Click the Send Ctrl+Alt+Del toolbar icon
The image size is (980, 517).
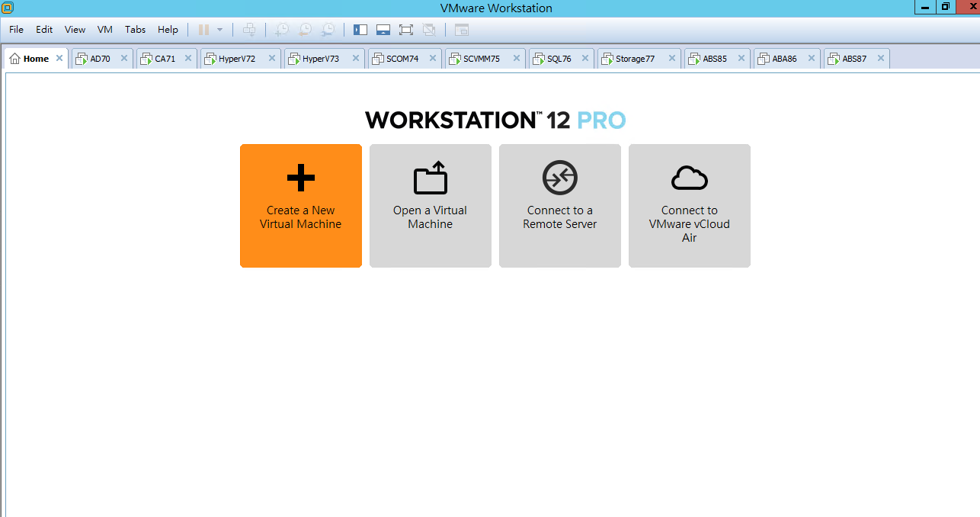pos(248,30)
